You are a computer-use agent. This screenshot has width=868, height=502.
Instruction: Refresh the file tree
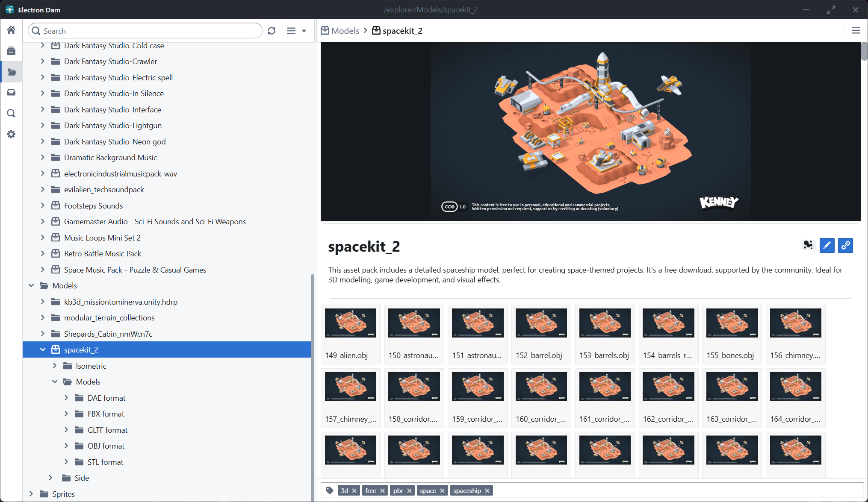(x=272, y=31)
